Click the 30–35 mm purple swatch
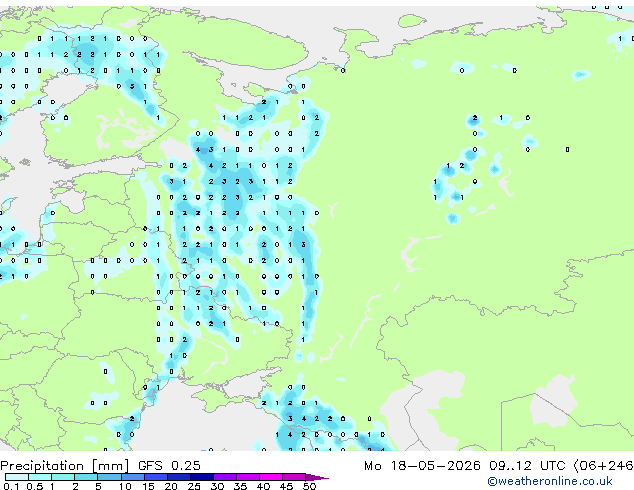Image resolution: width=634 pixels, height=490 pixels. tap(225, 477)
